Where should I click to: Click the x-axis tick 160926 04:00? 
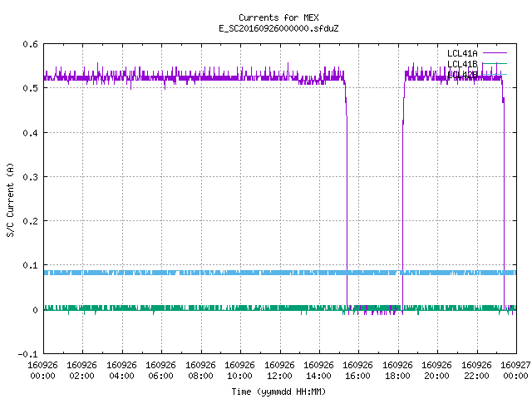pos(121,370)
